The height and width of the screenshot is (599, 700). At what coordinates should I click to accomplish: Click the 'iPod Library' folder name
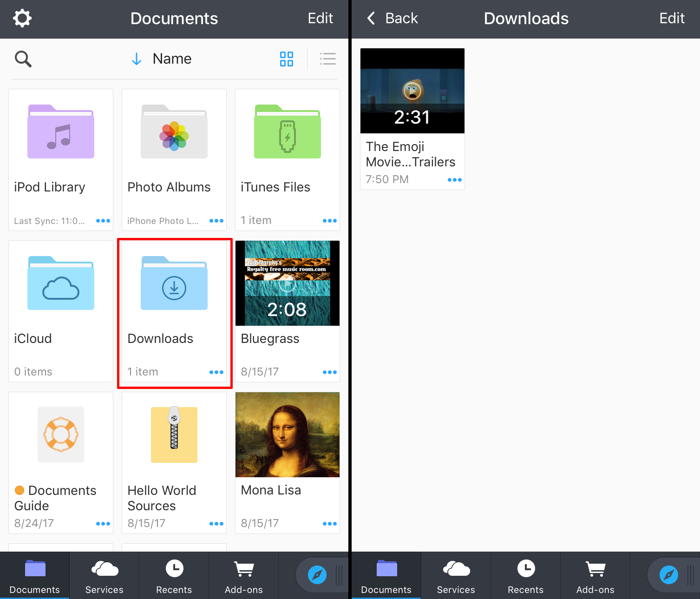pyautogui.click(x=50, y=187)
